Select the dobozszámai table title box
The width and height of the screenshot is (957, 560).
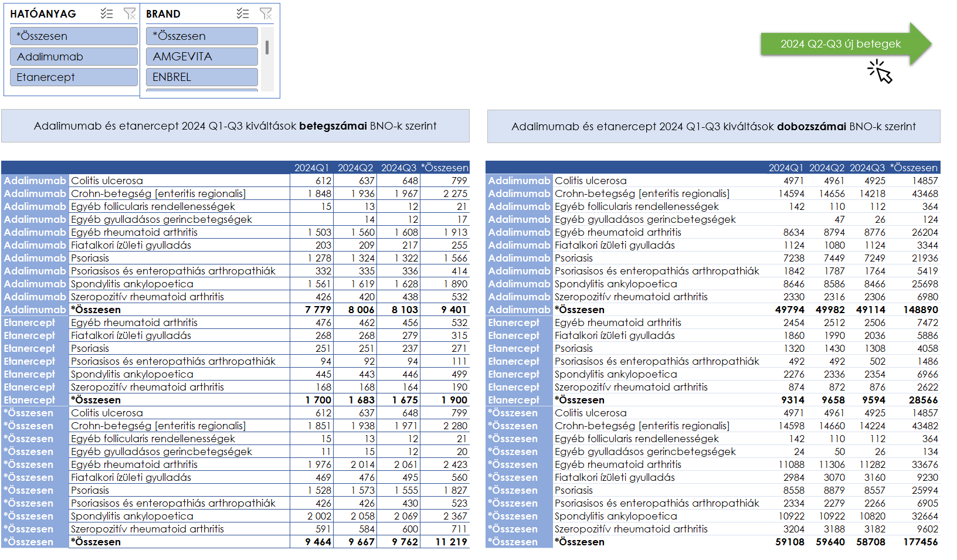coord(713,127)
